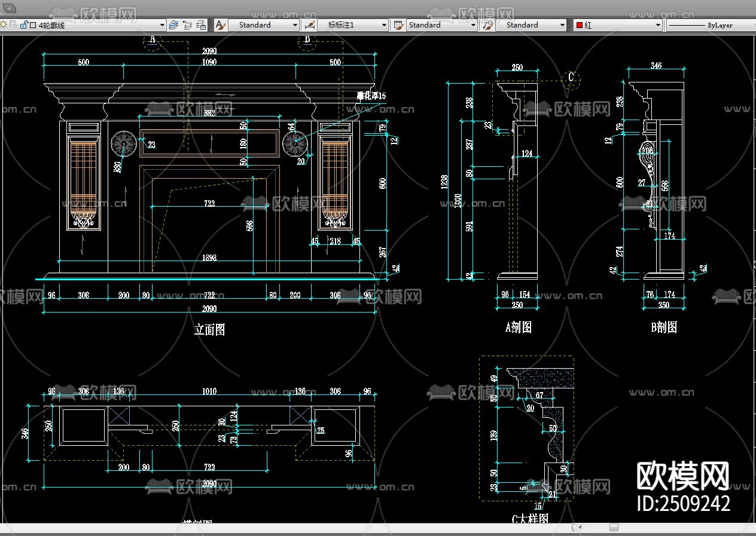The image size is (756, 536).
Task: Open the Table Style manager icon
Action: [398, 25]
